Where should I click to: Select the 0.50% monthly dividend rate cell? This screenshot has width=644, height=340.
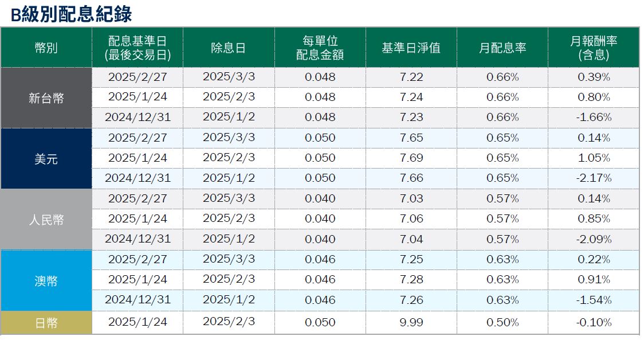pos(502,323)
